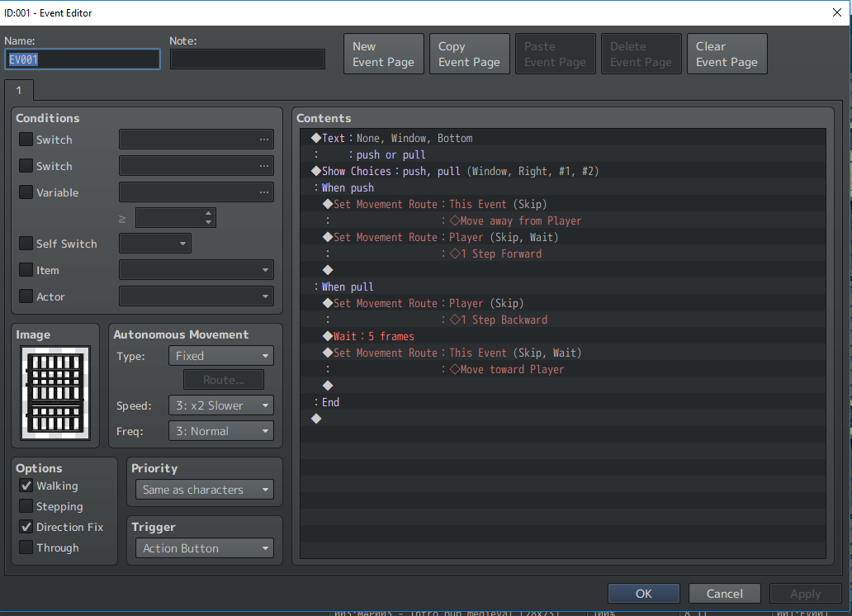This screenshot has width=852, height=616.
Task: Select Set Movement Route This Event (Skip) line
Action: (x=563, y=204)
